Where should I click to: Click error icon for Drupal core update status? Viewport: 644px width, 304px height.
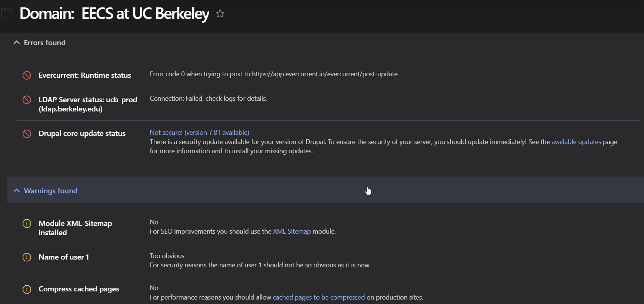[27, 133]
